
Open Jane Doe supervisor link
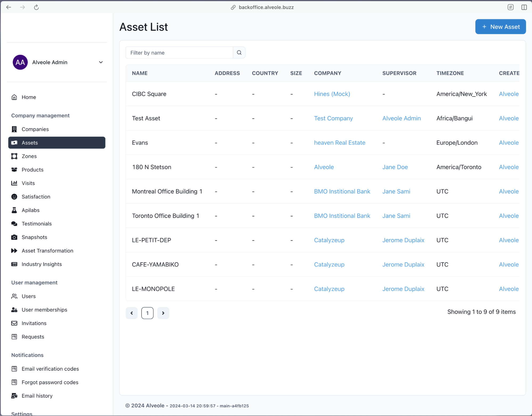click(395, 167)
